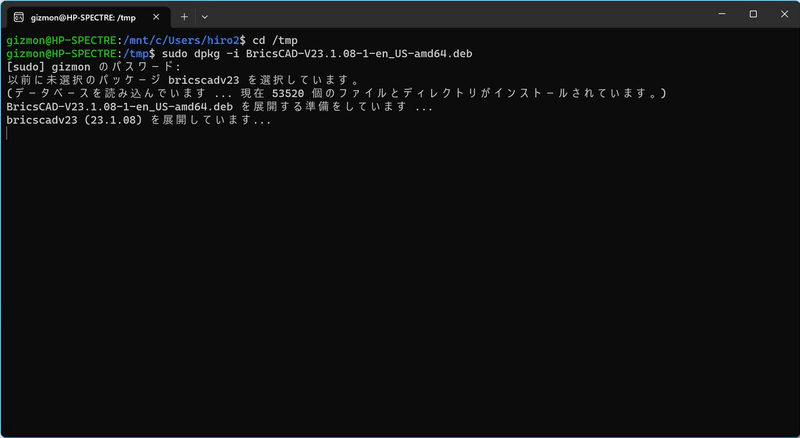
Task: Click the bricscadv23 (23.1.08) output line
Action: (139, 120)
